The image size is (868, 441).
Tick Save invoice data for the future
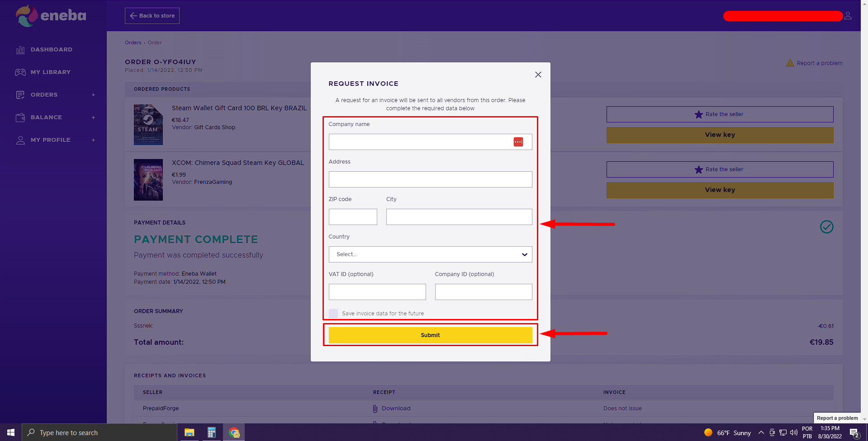coord(333,314)
